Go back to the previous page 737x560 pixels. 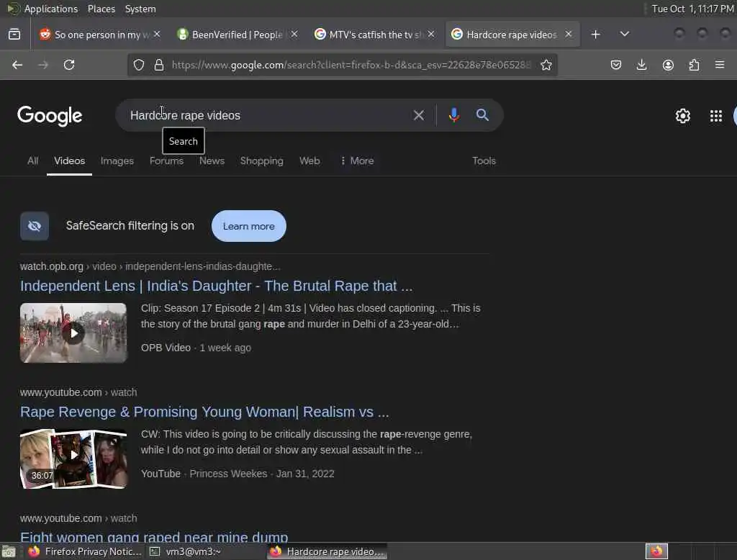(17, 65)
